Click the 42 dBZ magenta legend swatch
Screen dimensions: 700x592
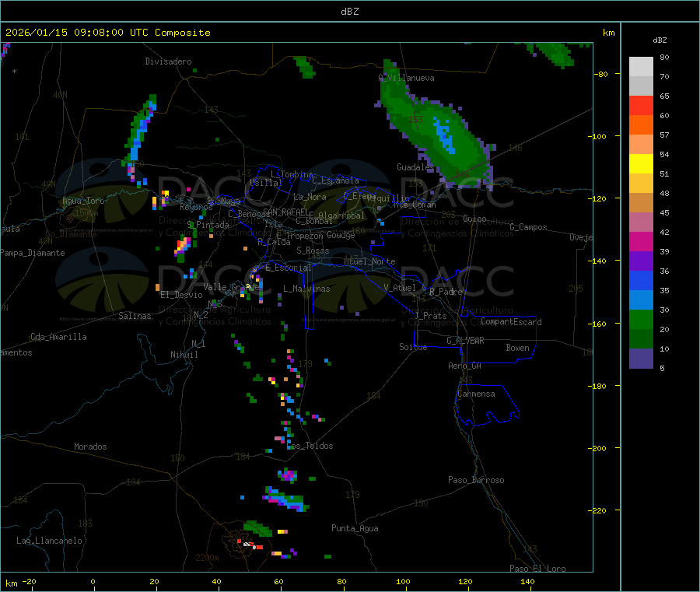click(641, 241)
